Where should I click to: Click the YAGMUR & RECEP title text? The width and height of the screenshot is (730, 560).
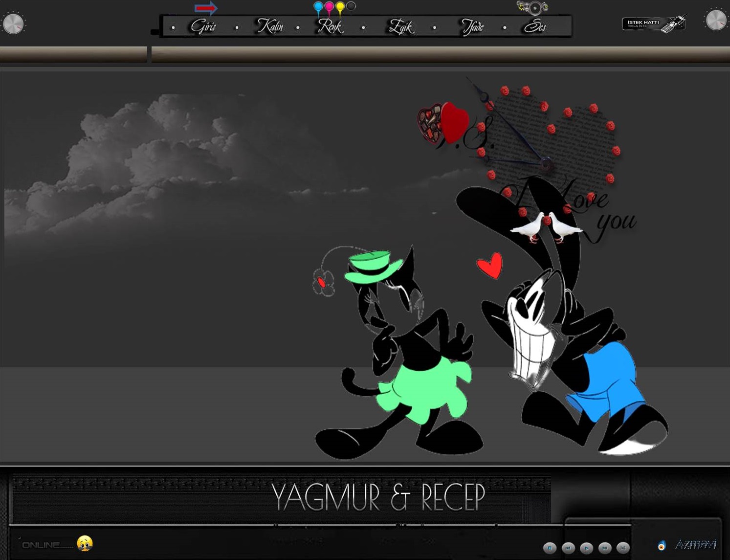pos(378,497)
